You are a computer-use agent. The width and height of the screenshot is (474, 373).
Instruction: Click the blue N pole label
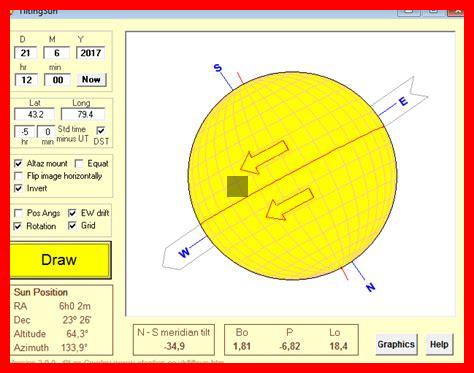[371, 287]
